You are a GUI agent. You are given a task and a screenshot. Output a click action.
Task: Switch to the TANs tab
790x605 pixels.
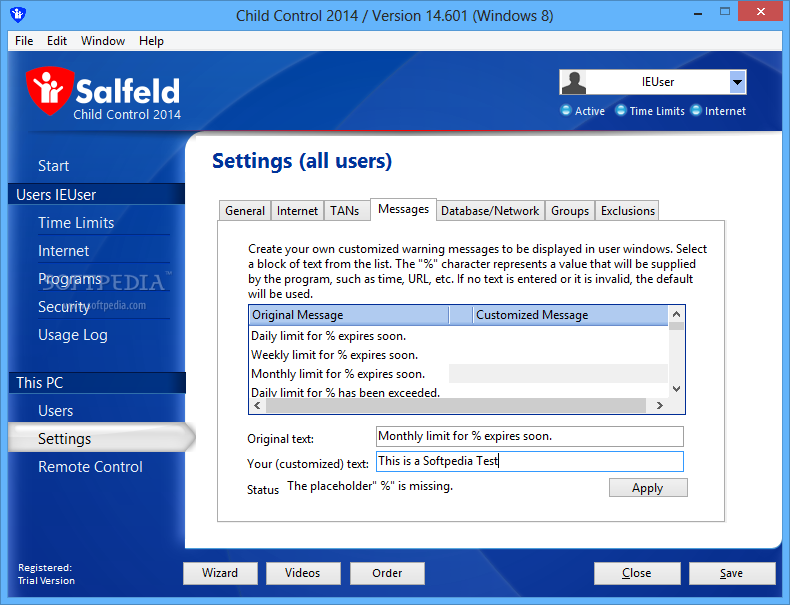coord(345,211)
